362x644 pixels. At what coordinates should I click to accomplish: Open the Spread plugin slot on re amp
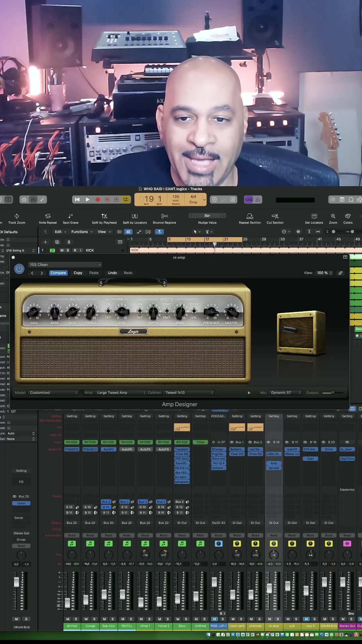coord(274,468)
